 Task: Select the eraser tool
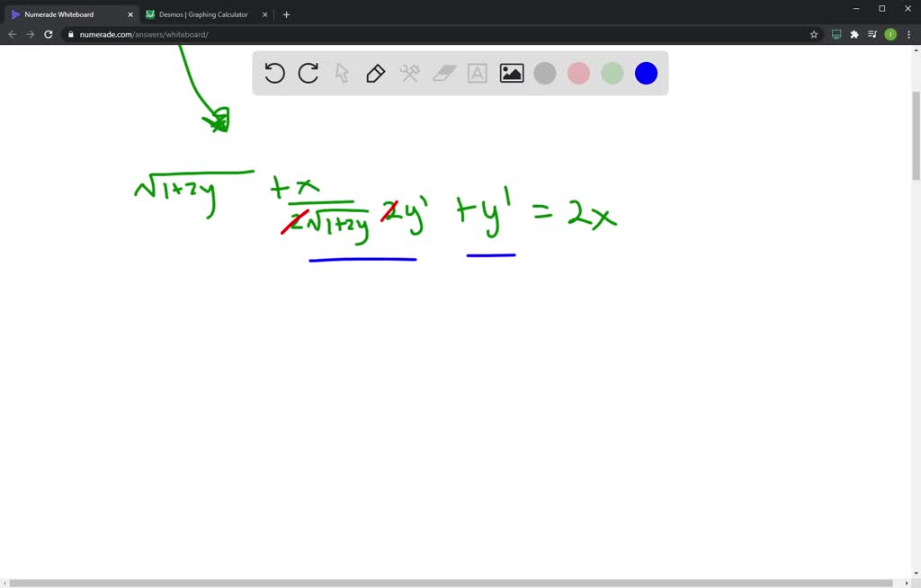[443, 73]
